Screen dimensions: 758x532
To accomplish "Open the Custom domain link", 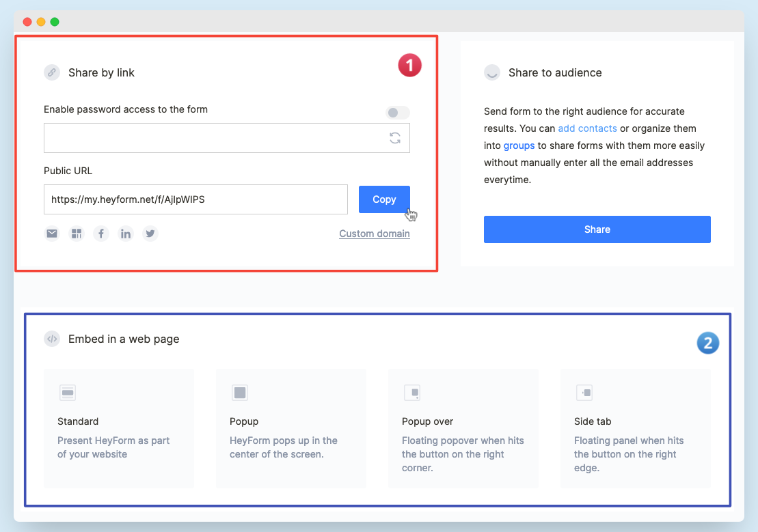I will coord(375,234).
